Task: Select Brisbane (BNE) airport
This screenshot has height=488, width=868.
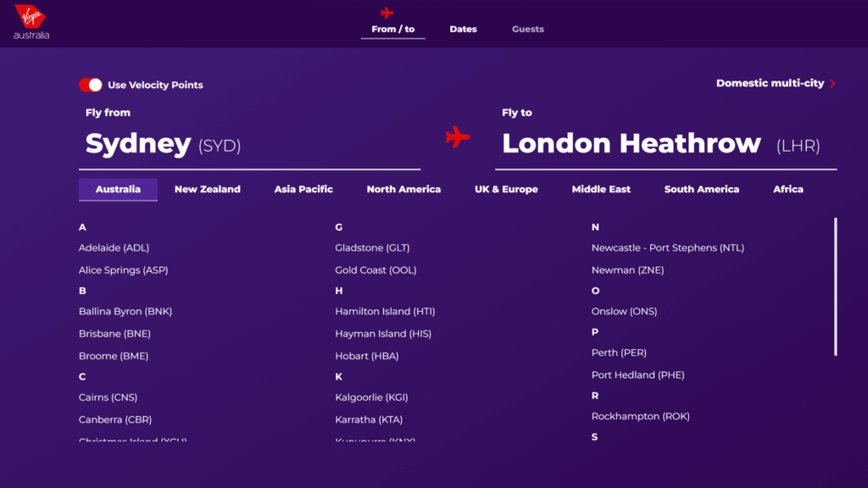Action: [x=114, y=334]
